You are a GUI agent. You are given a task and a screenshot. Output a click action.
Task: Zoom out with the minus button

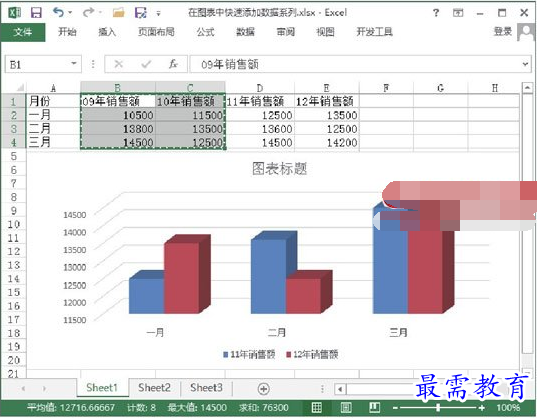point(395,408)
